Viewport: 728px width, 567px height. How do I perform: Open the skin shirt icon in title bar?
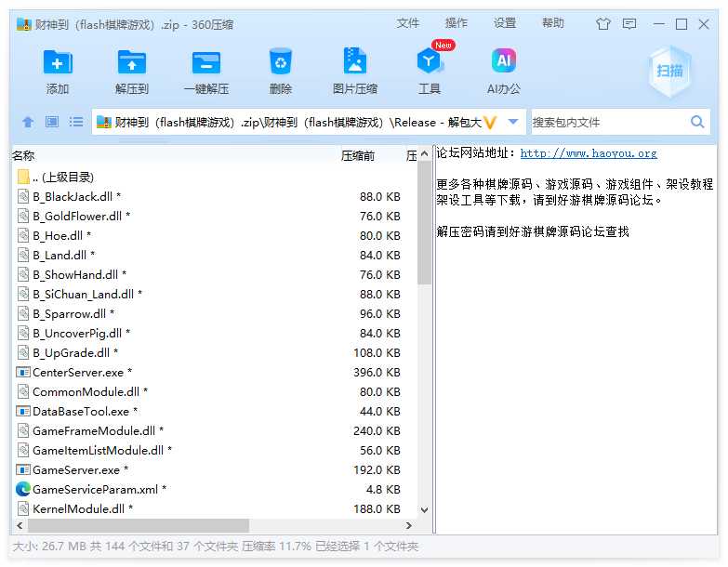click(603, 23)
